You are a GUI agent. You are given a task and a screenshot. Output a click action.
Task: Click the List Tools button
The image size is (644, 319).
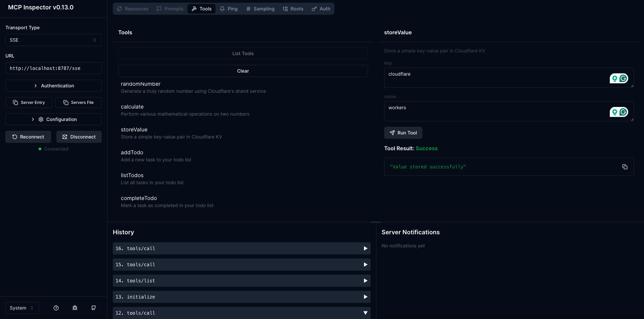(243, 53)
